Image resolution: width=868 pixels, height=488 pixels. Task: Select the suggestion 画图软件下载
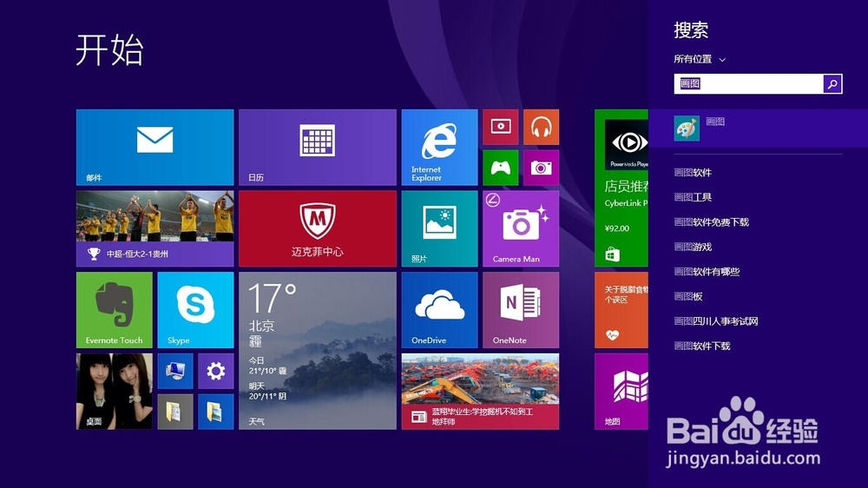[x=702, y=346]
